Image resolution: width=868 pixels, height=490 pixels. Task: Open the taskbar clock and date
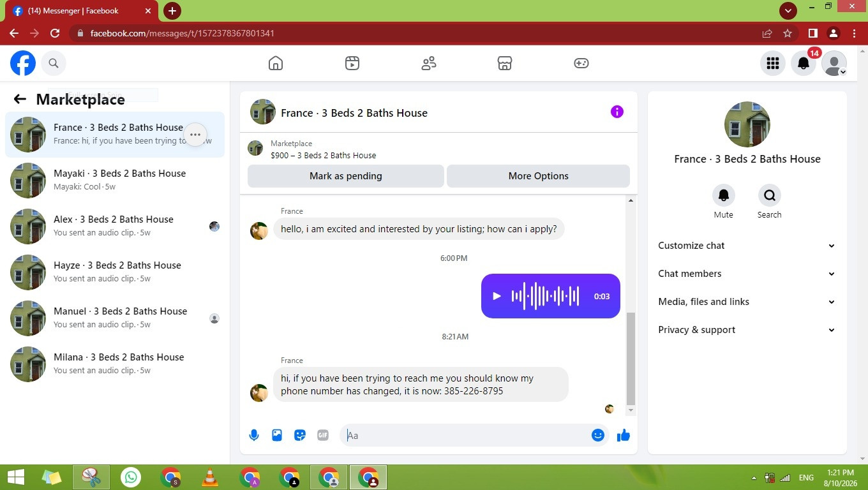pyautogui.click(x=840, y=478)
